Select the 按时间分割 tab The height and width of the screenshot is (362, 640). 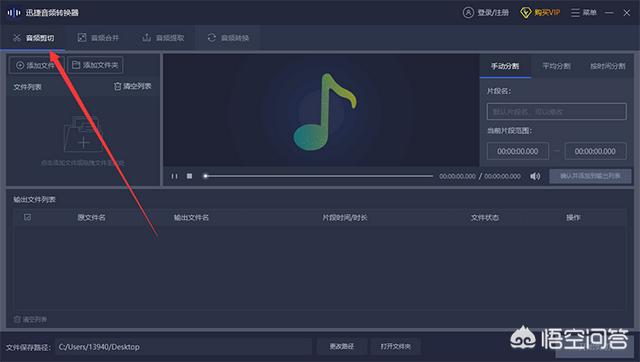coord(607,66)
